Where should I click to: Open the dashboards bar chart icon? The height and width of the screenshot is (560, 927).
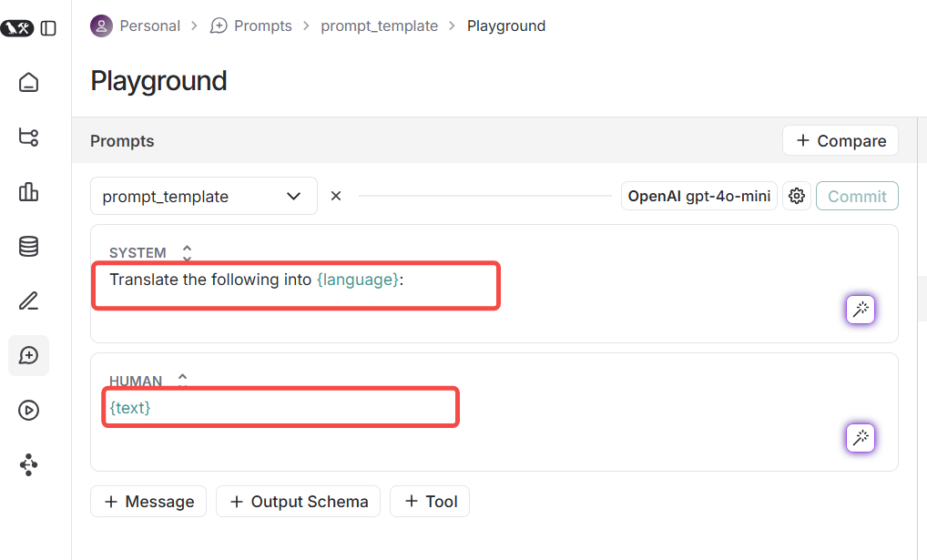29,191
